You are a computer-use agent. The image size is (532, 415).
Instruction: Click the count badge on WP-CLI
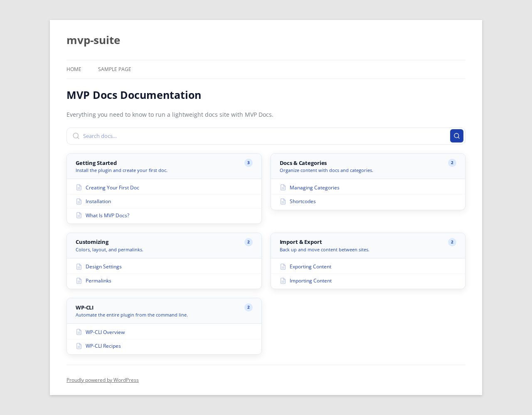249,307
